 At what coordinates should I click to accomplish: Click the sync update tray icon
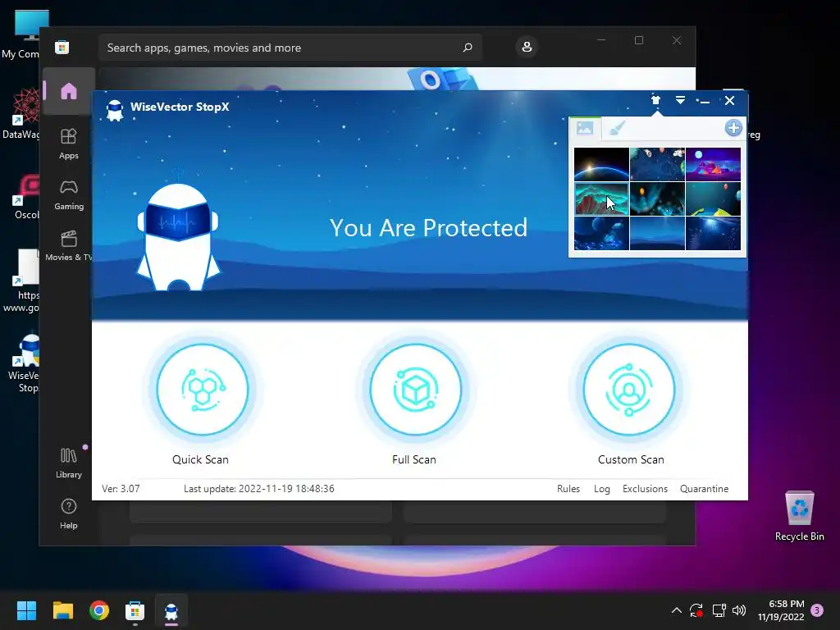point(696,610)
